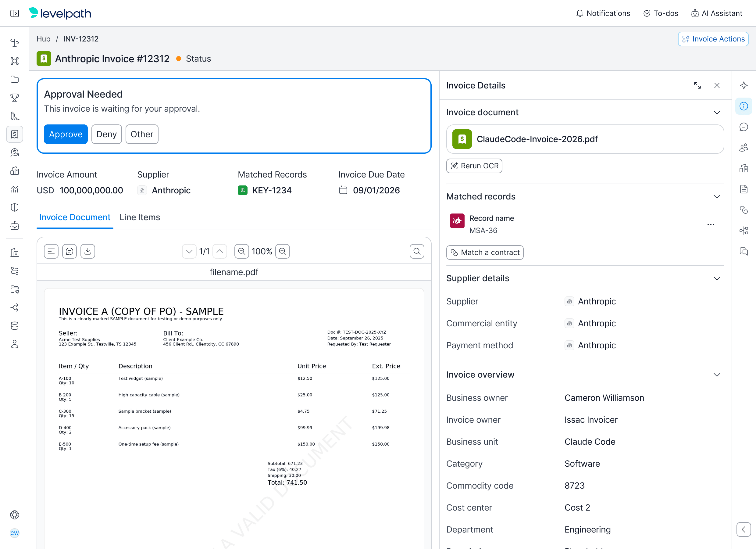This screenshot has width=756, height=549.
Task: Select Cameron Williamson business owner value
Action: pos(604,398)
